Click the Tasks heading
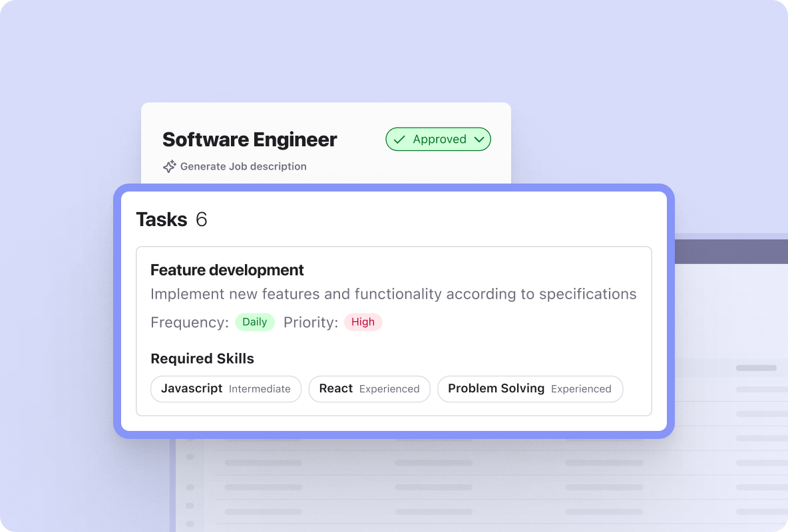This screenshot has width=788, height=532. (x=161, y=219)
